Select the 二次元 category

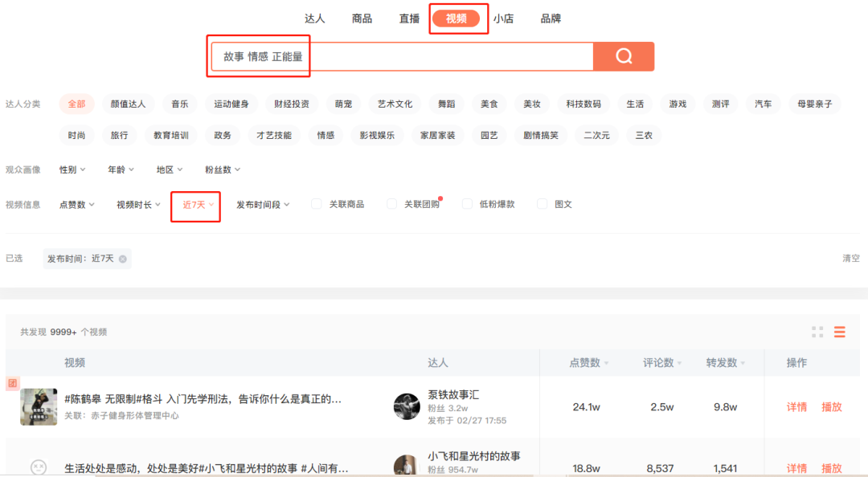pyautogui.click(x=596, y=136)
